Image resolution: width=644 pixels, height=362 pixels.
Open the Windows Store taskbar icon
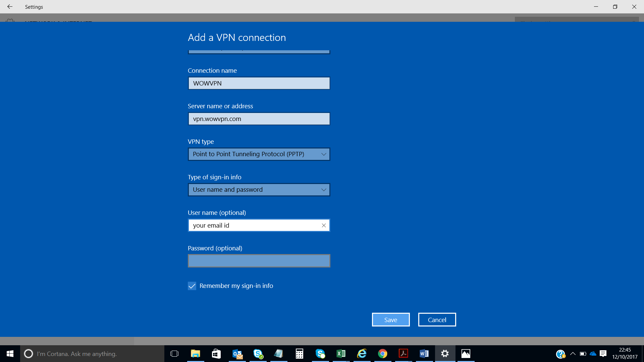(x=216, y=354)
